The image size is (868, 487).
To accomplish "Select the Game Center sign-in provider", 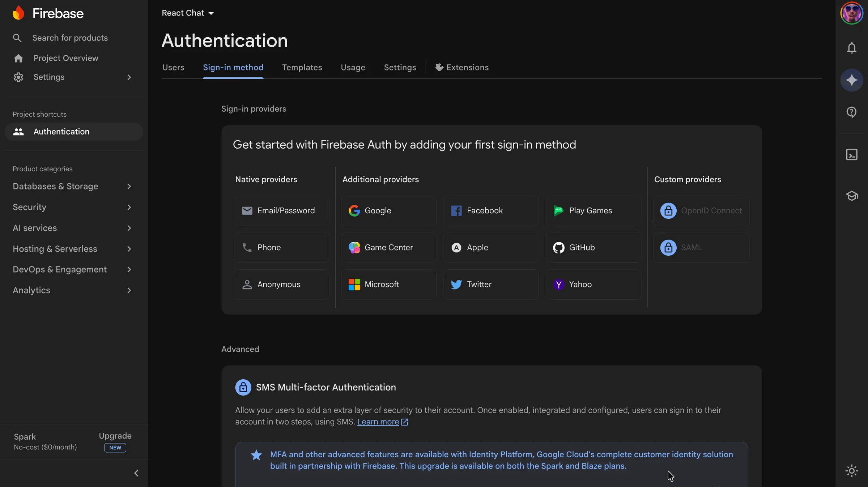I will (x=389, y=248).
